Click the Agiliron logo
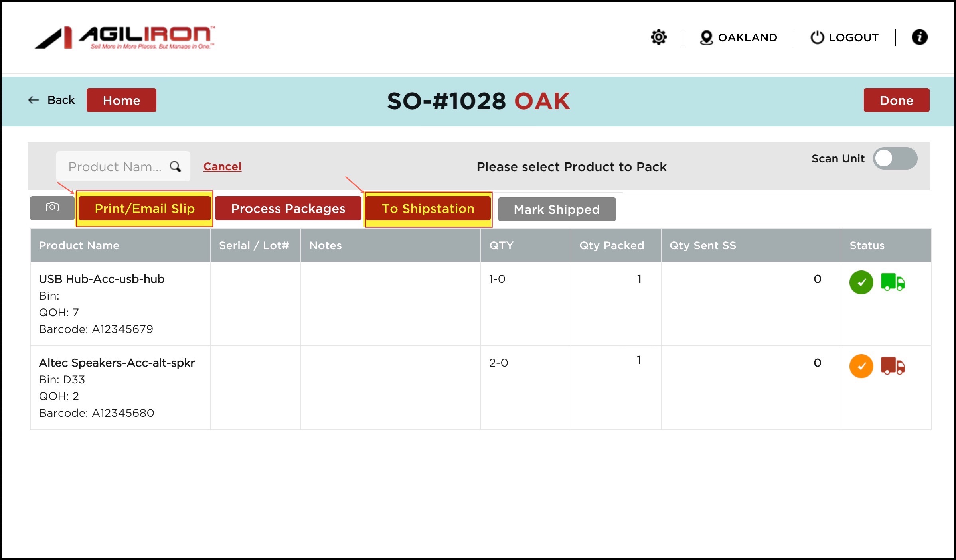956x560 pixels. tap(125, 37)
